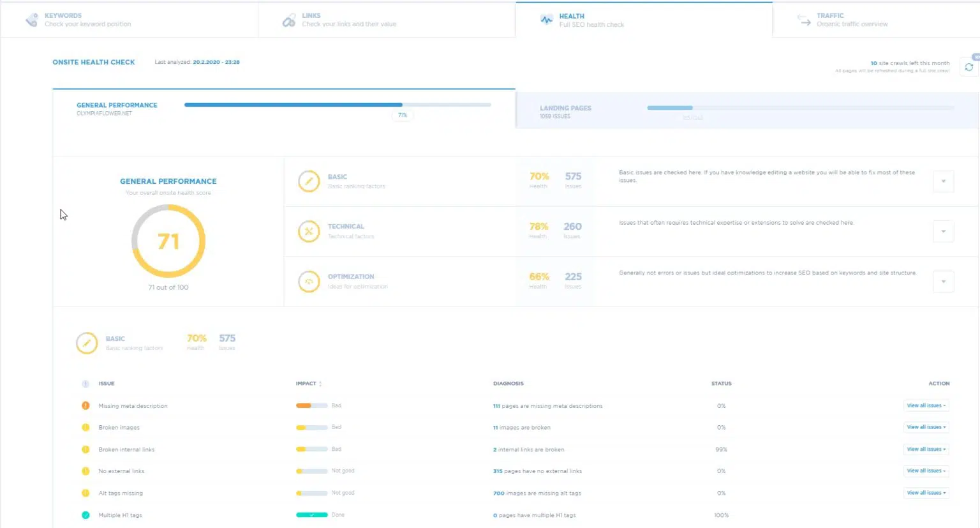Click the Basic pencil icon above issue table
This screenshot has width=980, height=528.
pyautogui.click(x=87, y=343)
